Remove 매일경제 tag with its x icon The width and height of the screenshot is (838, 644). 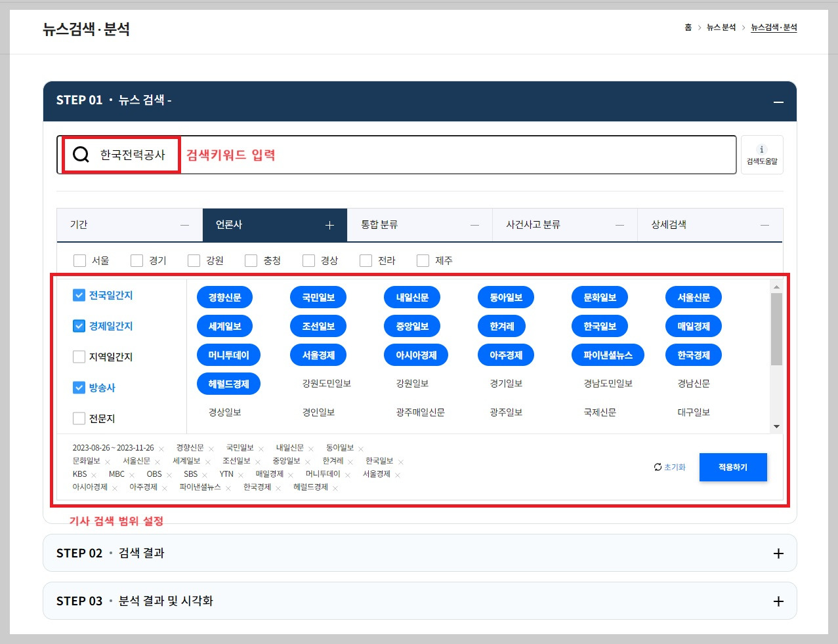point(291,475)
